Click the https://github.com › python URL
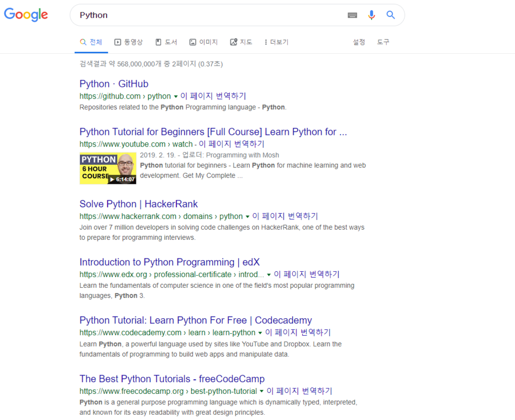This screenshot has width=515, height=420. tap(125, 96)
